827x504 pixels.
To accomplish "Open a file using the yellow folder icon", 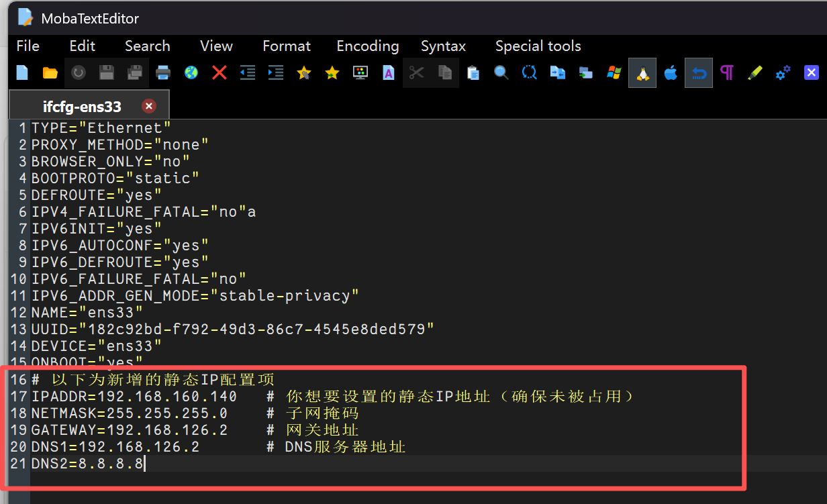I will pos(50,72).
